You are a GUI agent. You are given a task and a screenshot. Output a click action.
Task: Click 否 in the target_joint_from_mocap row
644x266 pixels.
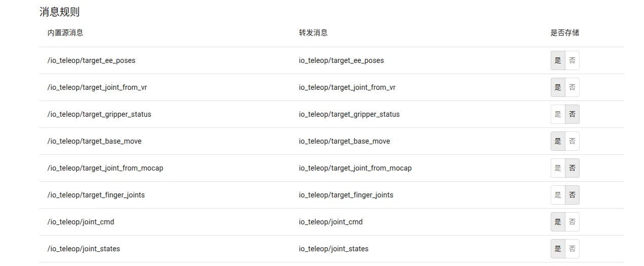click(x=572, y=168)
